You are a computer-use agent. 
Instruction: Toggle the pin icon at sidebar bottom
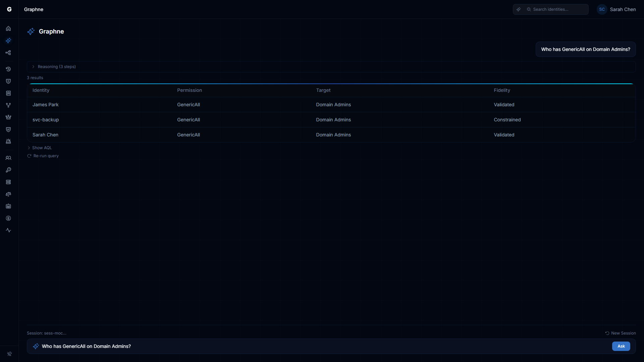pos(9,354)
